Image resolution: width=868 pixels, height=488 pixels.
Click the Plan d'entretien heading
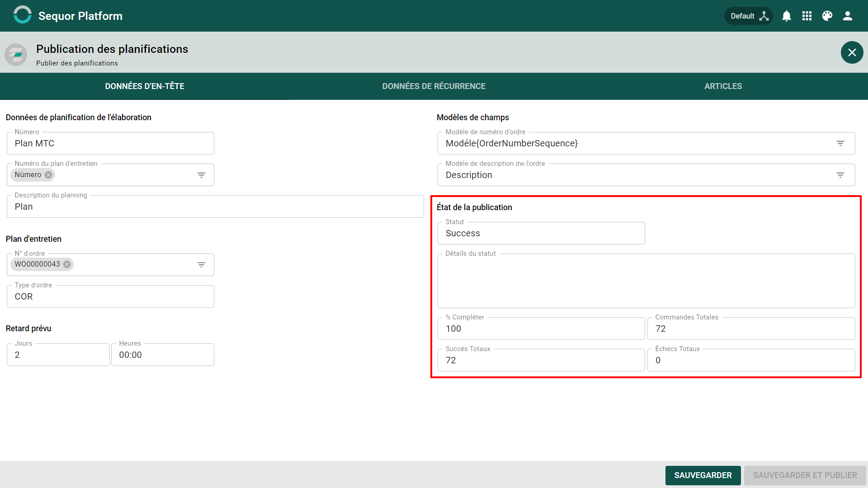point(33,239)
